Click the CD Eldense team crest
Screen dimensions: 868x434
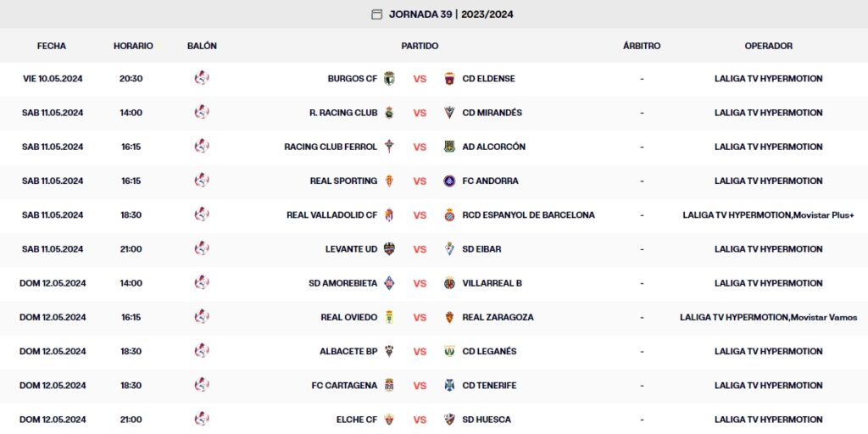pyautogui.click(x=449, y=79)
